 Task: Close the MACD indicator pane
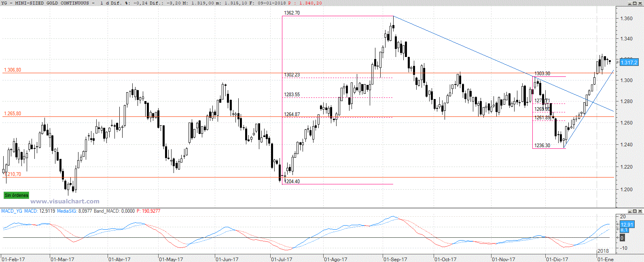[x=641, y=211]
